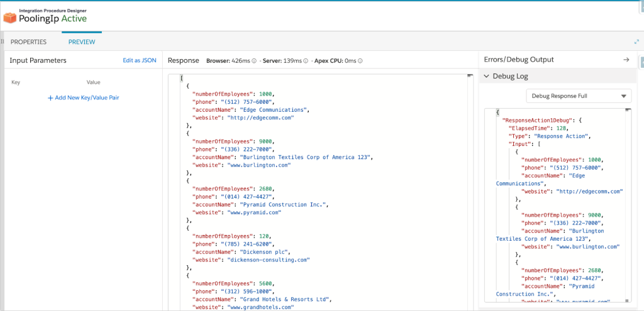Click "(336) 222-7000" in the Debug Log
This screenshot has height=311, width=644.
click(x=575, y=223)
